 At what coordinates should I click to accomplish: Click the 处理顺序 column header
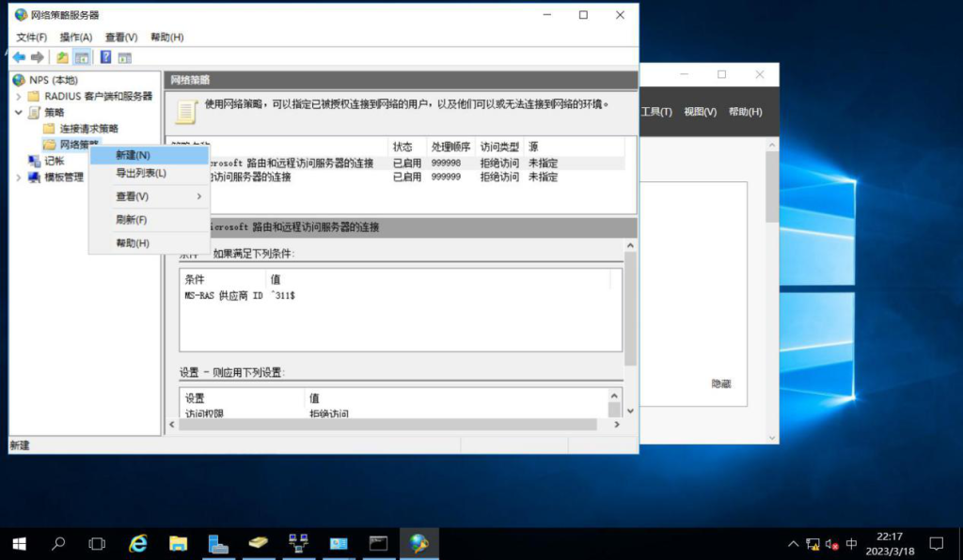coord(450,147)
